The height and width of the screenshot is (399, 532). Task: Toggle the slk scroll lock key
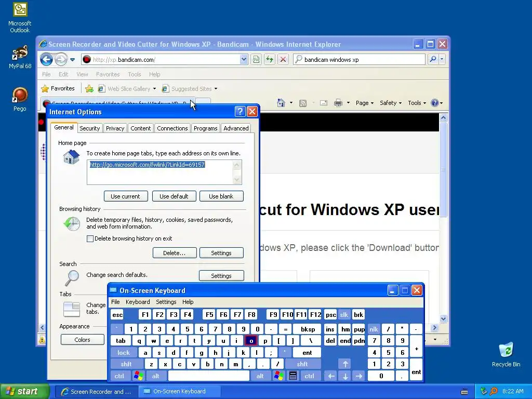point(344,315)
